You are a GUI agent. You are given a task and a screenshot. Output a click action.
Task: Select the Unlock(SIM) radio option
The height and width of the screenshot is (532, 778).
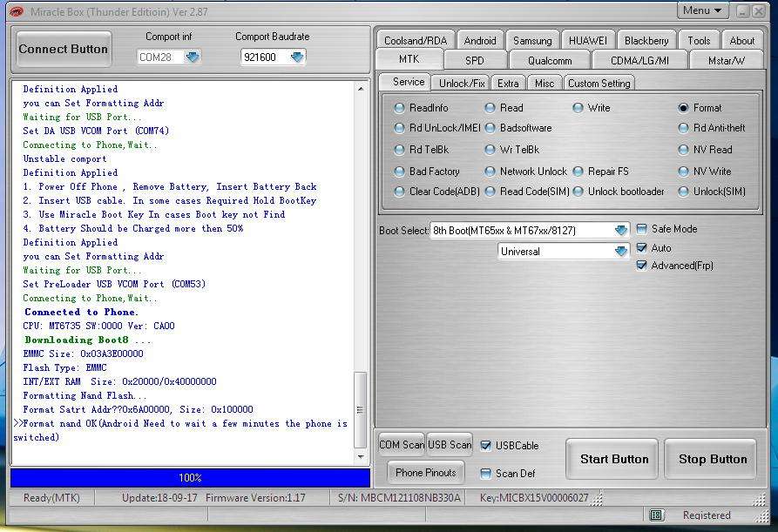(683, 192)
